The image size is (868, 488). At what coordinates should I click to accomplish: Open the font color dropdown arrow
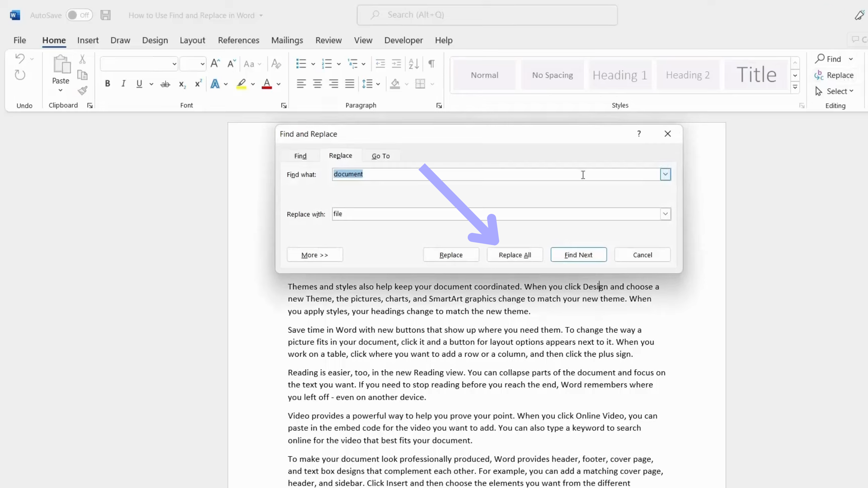tap(279, 84)
